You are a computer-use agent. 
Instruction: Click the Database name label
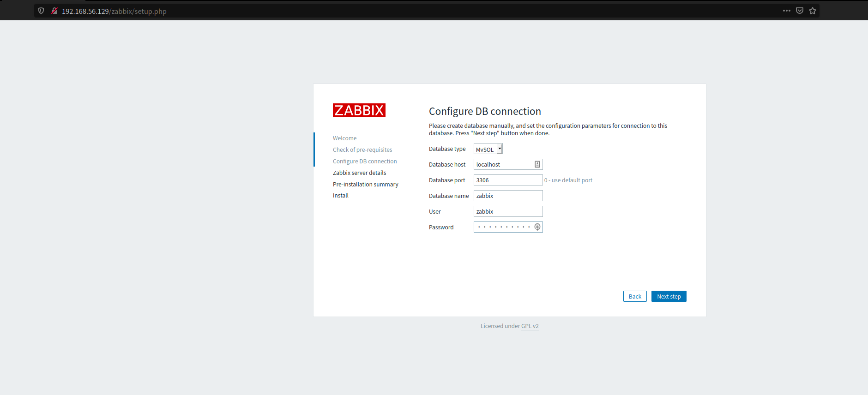coord(449,196)
